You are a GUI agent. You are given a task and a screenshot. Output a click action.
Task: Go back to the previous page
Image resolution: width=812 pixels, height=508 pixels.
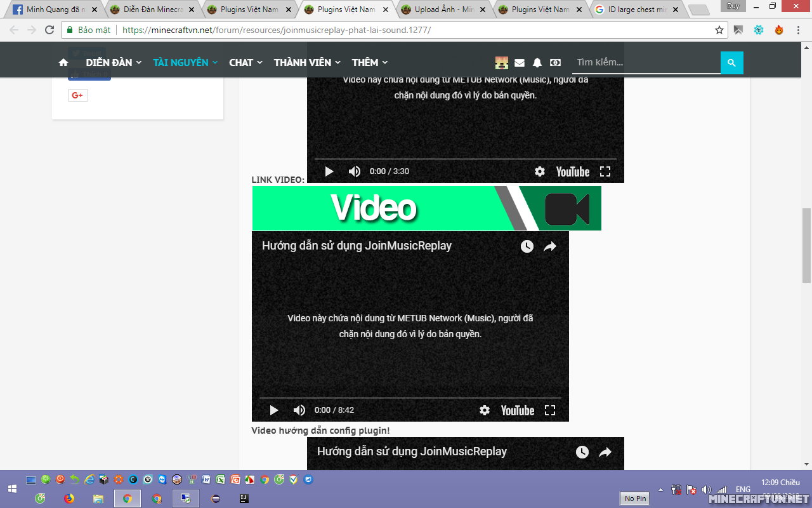click(x=14, y=30)
